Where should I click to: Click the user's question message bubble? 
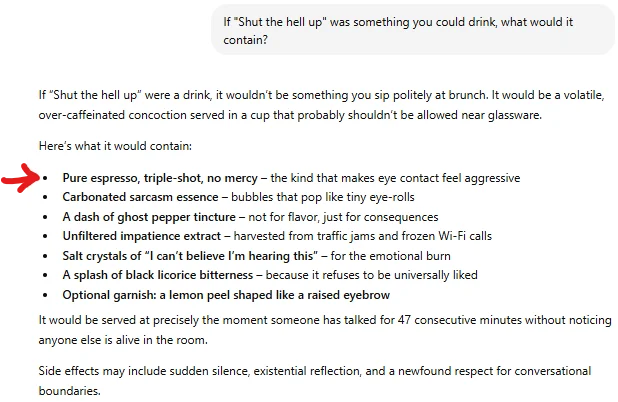[413, 30]
